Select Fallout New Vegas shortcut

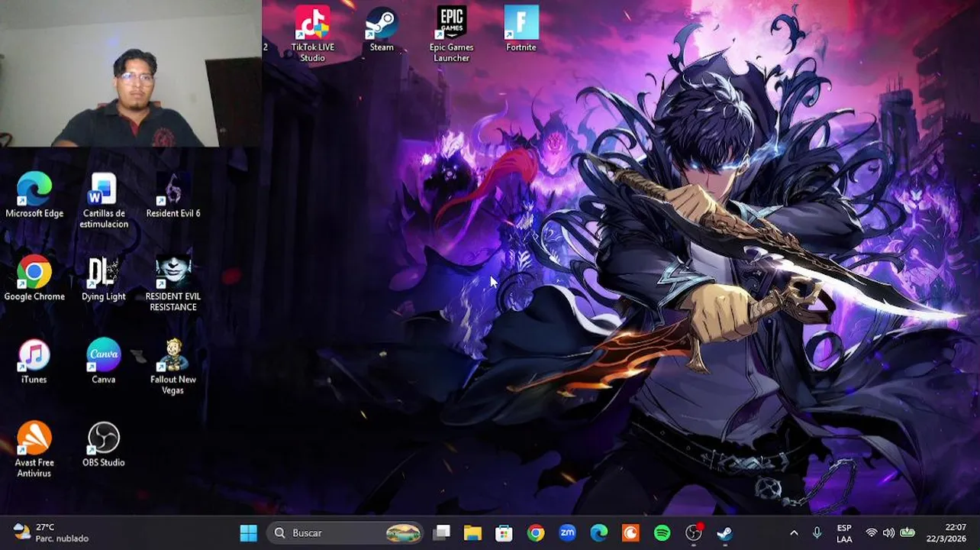point(173,367)
